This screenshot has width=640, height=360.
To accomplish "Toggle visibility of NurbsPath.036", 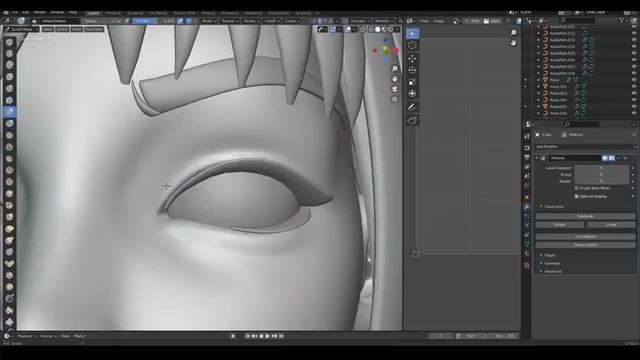I will pos(634,60).
